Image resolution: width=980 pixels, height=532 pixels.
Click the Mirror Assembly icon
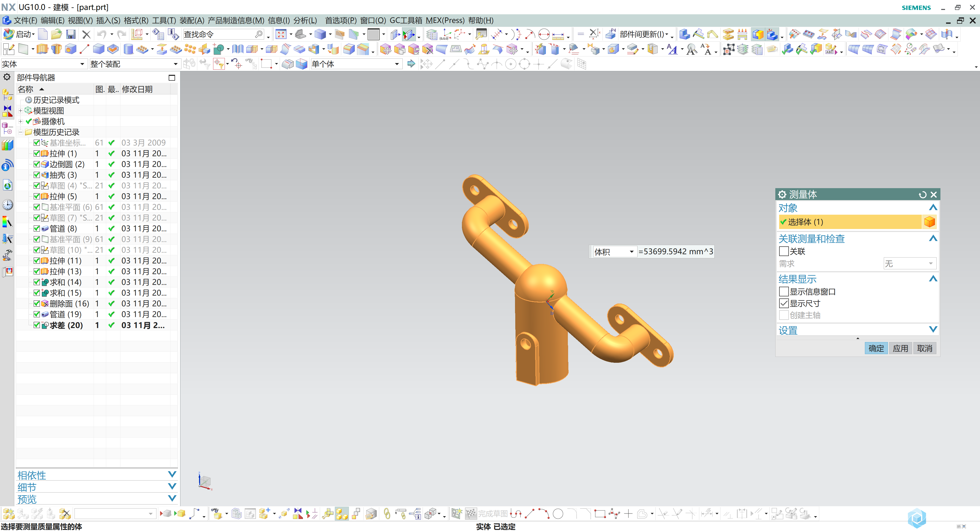(298, 514)
